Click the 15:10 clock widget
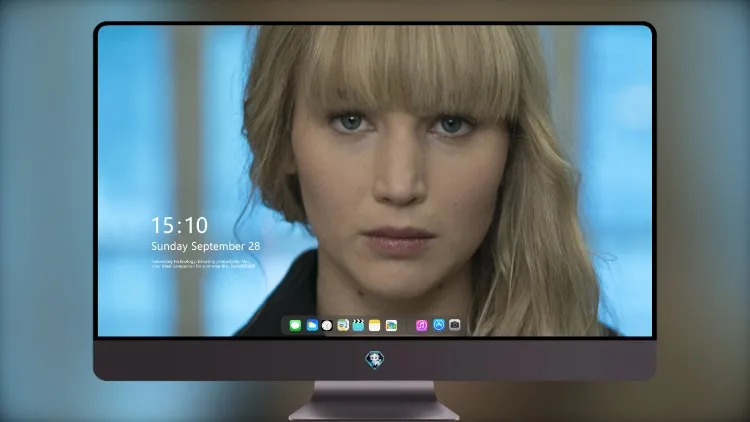The width and height of the screenshot is (750, 422). point(179,225)
